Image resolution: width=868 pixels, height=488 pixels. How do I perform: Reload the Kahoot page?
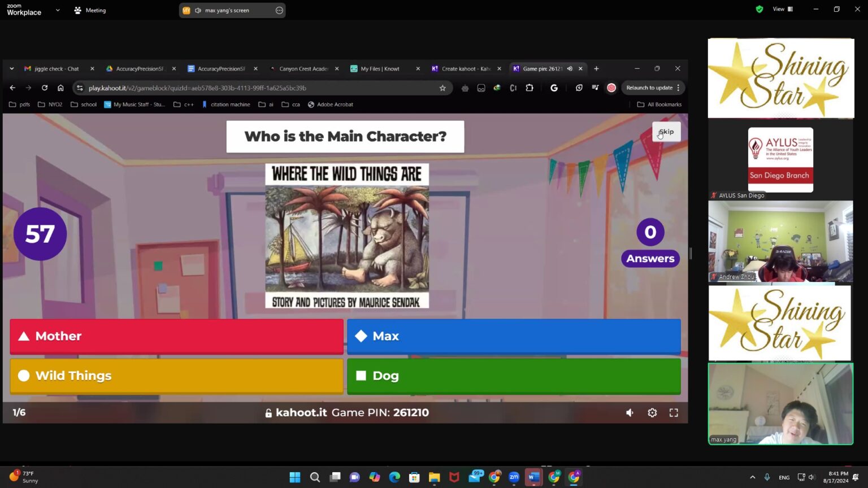click(x=45, y=88)
